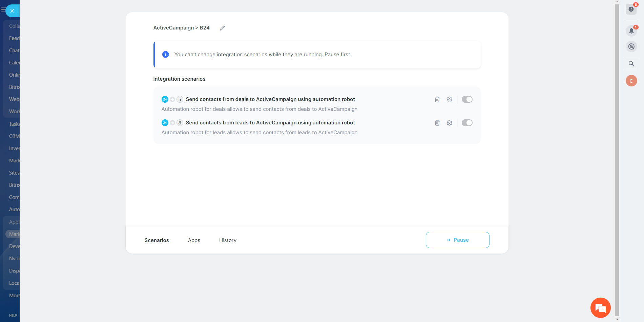Viewport: 644px width, 322px height.
Task: Open the help question mark icon
Action: click(631, 9)
